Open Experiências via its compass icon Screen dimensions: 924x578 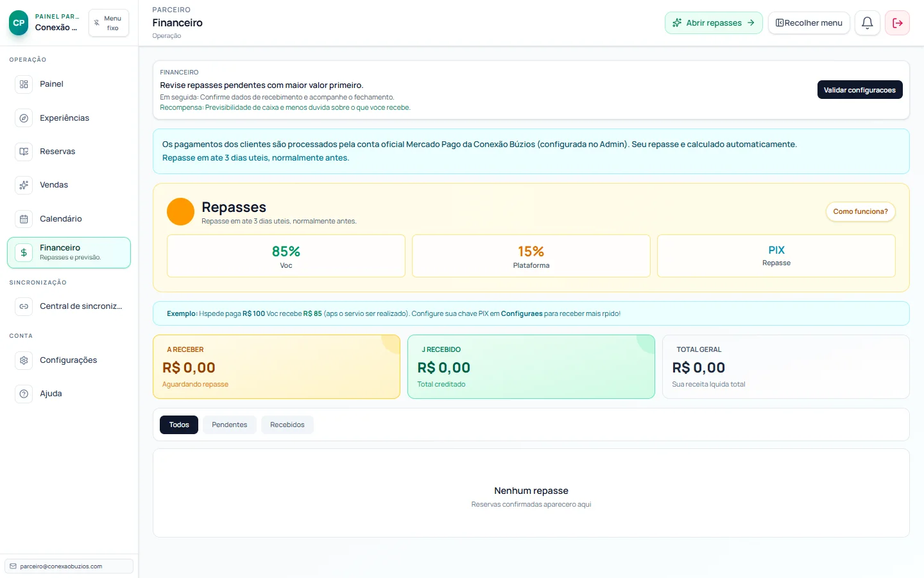tap(24, 118)
